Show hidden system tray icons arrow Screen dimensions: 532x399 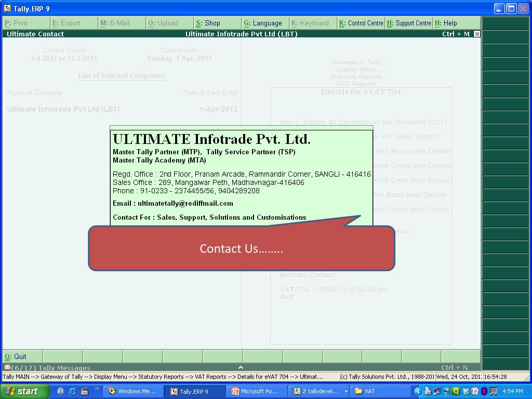click(x=418, y=391)
